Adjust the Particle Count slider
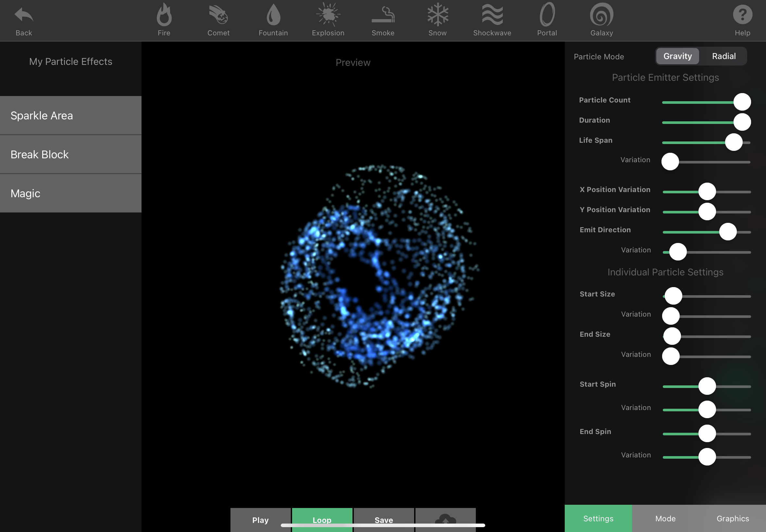The height and width of the screenshot is (532, 766). (x=742, y=102)
